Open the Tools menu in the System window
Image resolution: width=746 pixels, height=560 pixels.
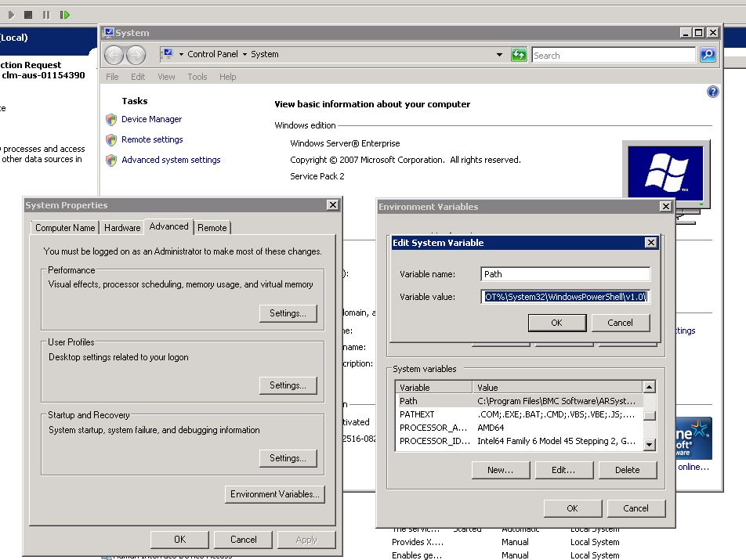(197, 76)
